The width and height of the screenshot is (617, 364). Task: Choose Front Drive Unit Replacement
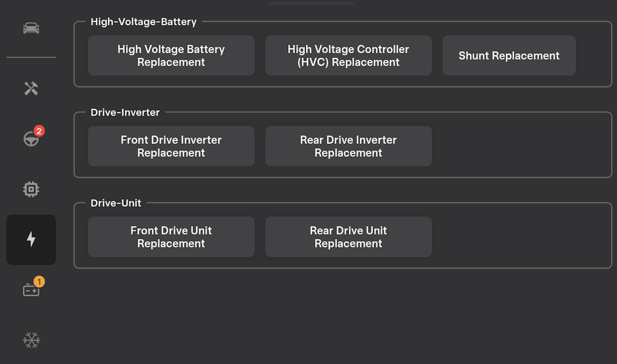171,237
